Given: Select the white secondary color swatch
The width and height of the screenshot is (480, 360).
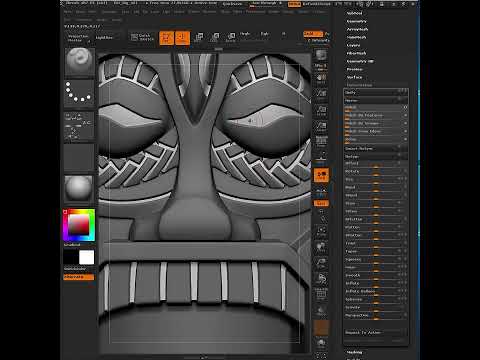Looking at the screenshot, I should pos(86,257).
